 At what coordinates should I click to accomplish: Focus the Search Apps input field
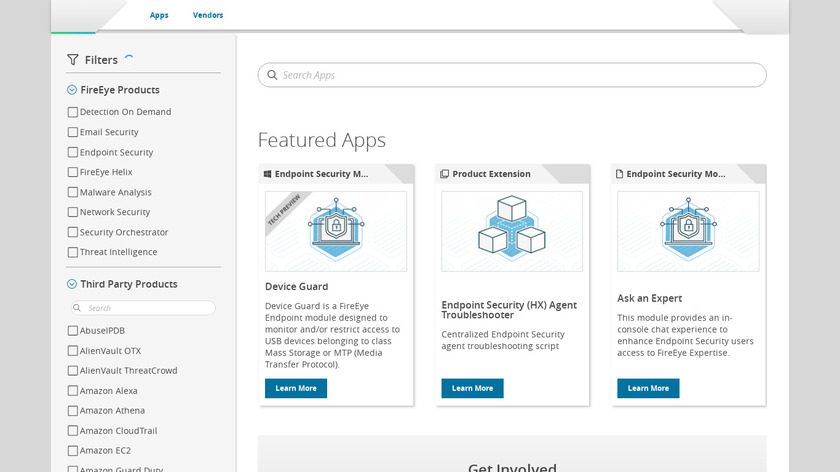point(520,75)
